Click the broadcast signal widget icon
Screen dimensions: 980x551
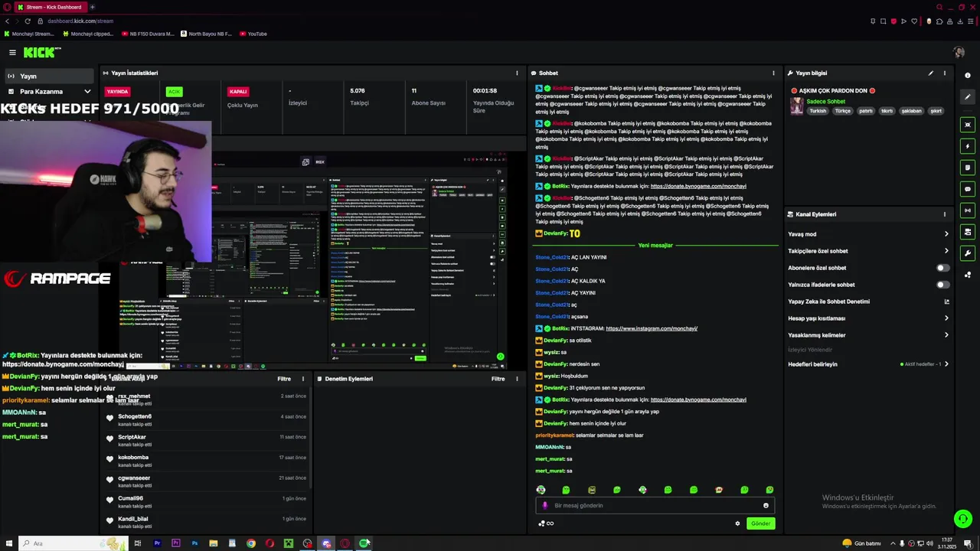coord(968,210)
